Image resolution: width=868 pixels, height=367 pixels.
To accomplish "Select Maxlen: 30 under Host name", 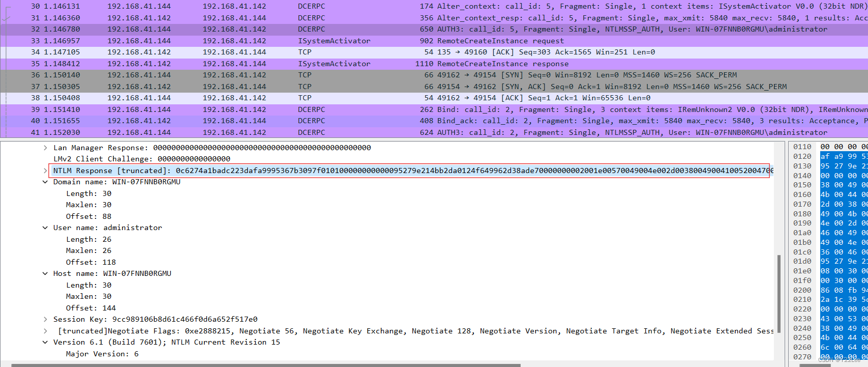I will (88, 296).
